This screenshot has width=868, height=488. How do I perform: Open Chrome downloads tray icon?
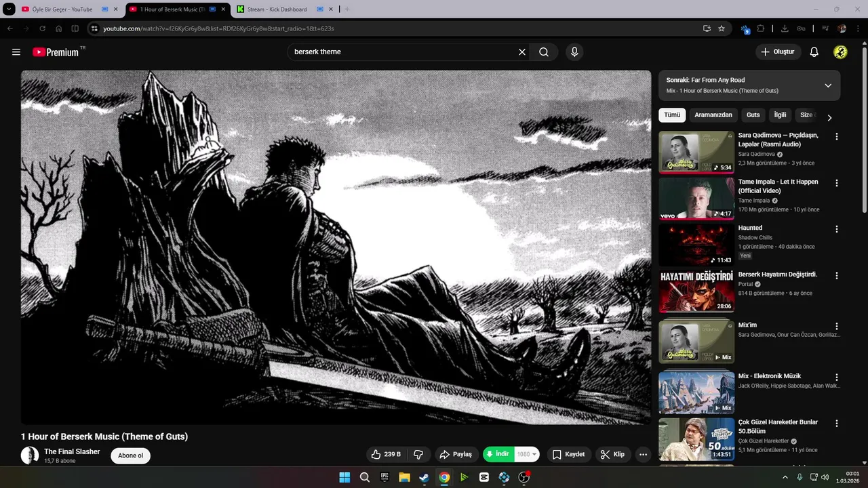(x=785, y=28)
